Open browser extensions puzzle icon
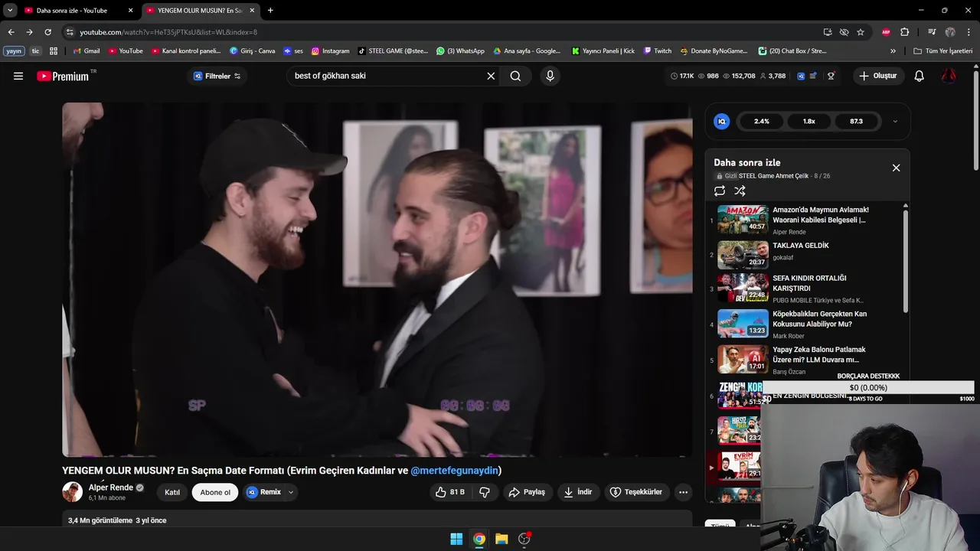The image size is (980, 551). click(904, 32)
